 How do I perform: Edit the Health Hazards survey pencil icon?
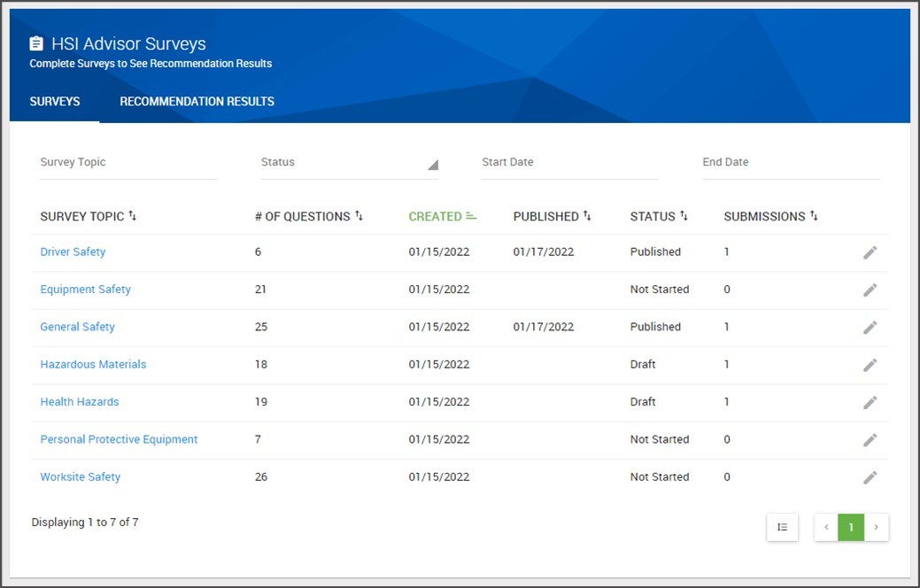pyautogui.click(x=870, y=403)
